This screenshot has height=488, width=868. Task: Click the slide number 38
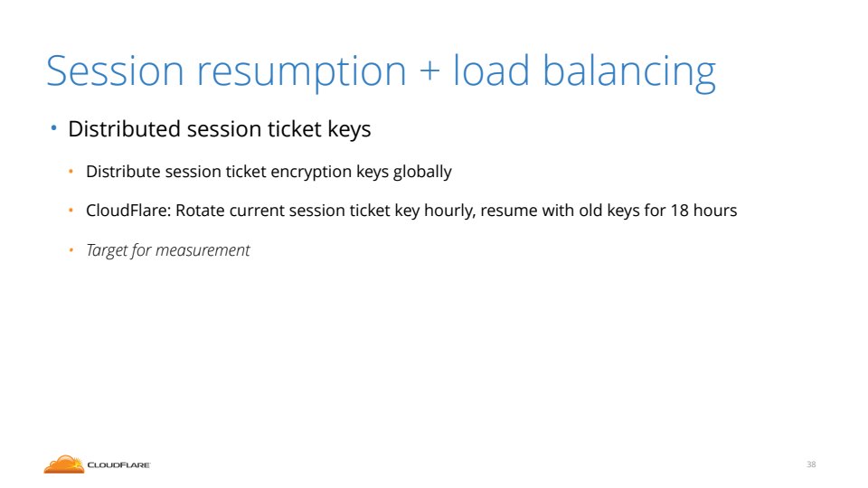click(811, 465)
